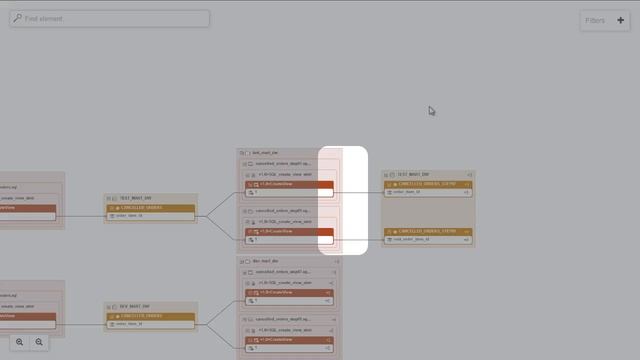Collapse TEST_MART_DW group containing CANCELLED_ORDERS_STEP01

(386, 175)
